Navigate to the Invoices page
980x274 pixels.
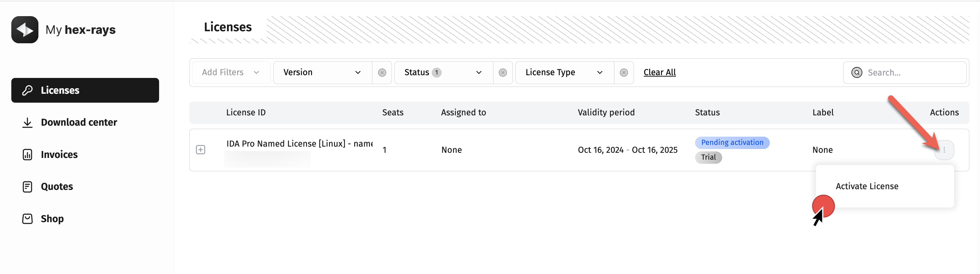tap(59, 154)
